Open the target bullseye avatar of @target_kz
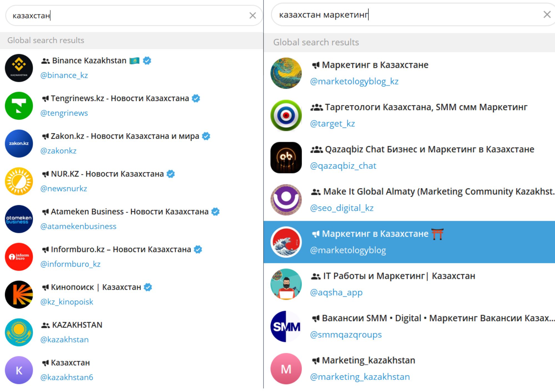The image size is (555, 392). 286,115
